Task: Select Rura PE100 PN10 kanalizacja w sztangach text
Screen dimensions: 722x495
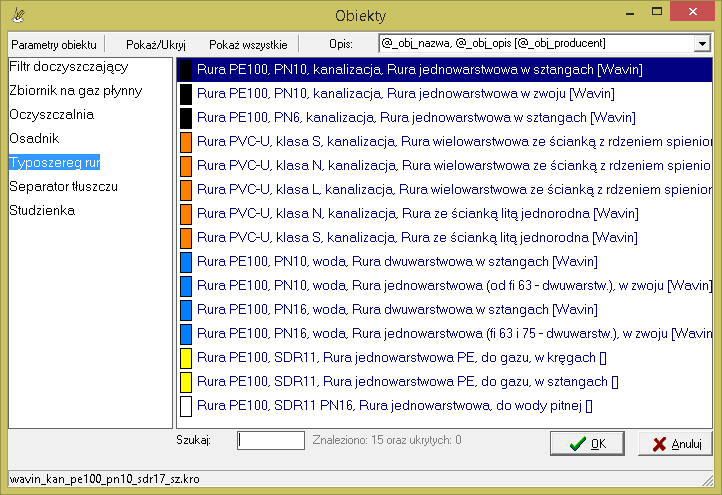Action: [x=419, y=70]
